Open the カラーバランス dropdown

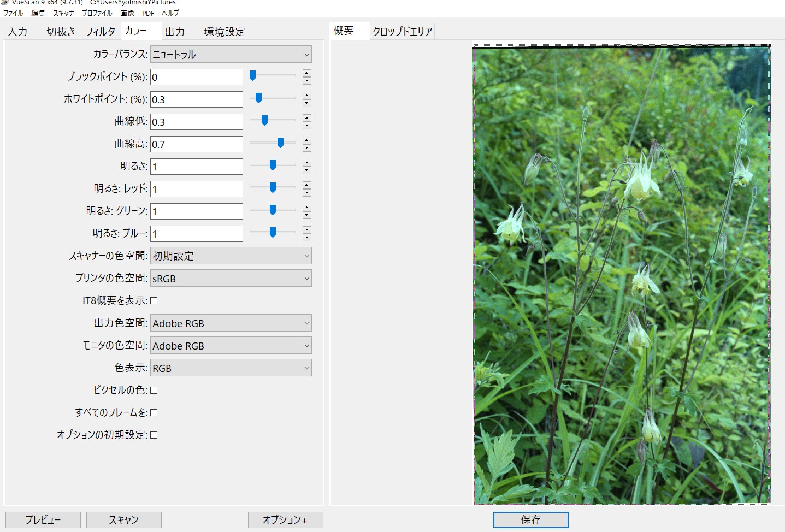pos(231,54)
